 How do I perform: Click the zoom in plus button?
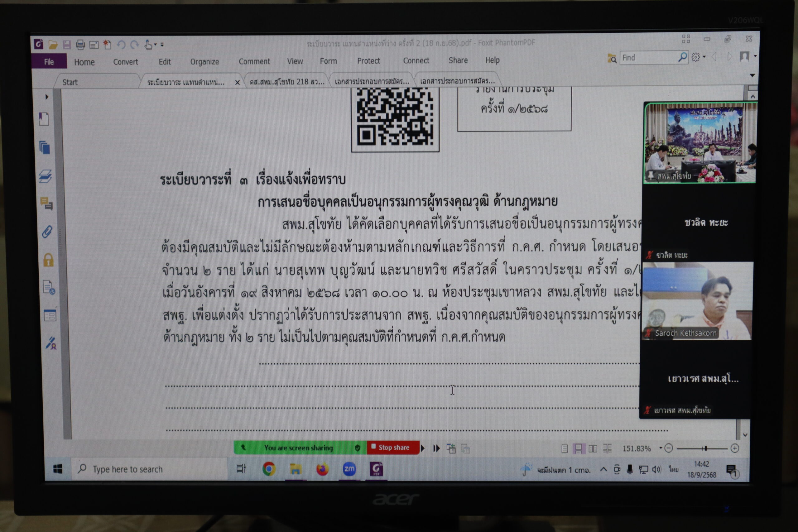pyautogui.click(x=734, y=448)
